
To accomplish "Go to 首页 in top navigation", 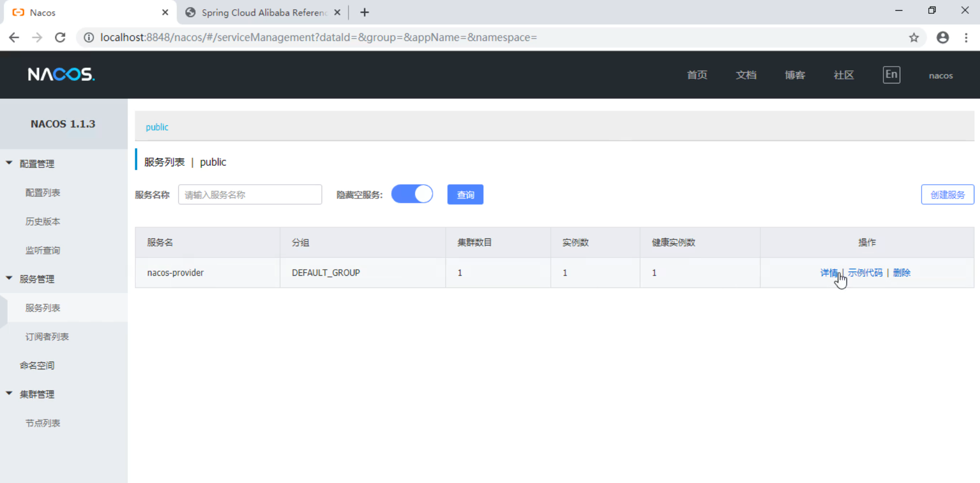I will pyautogui.click(x=697, y=75).
